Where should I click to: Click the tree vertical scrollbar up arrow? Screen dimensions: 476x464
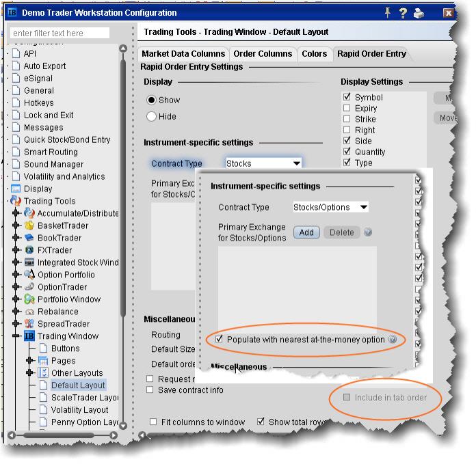[123, 49]
